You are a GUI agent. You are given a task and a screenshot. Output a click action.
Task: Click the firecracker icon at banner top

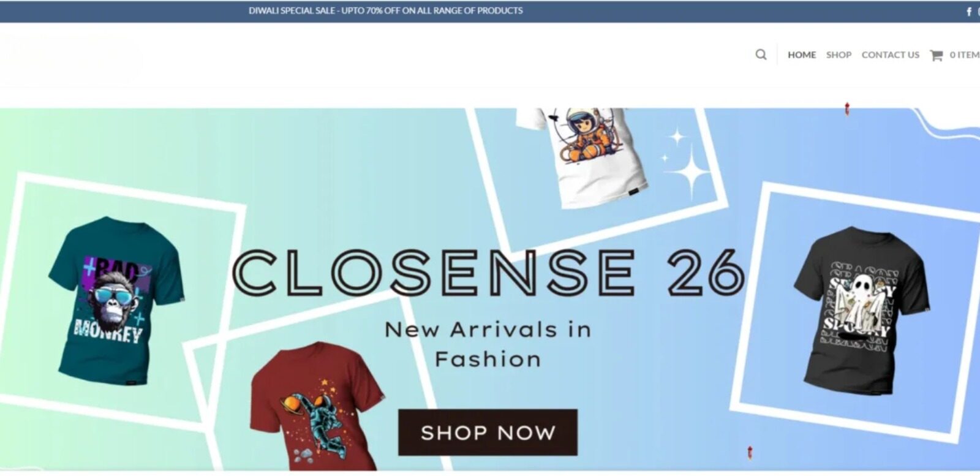[x=847, y=110]
